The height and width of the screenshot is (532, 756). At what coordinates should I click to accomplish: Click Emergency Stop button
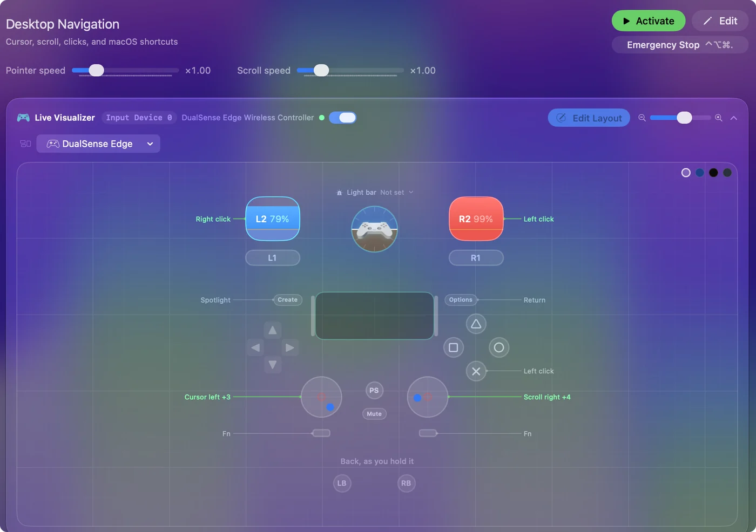tap(680, 45)
